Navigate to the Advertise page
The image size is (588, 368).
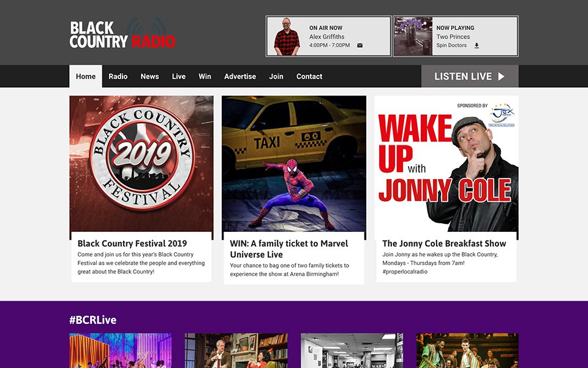(240, 76)
